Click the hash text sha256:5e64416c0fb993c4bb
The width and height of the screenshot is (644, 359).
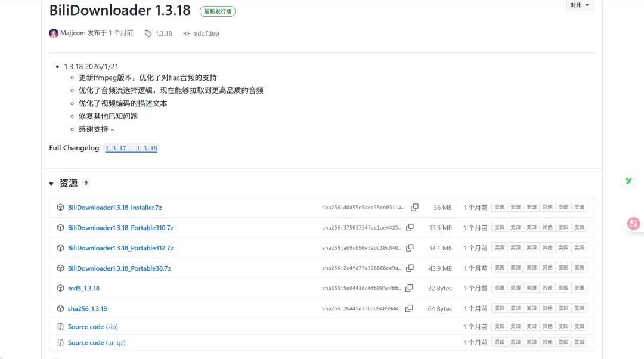[x=361, y=288]
